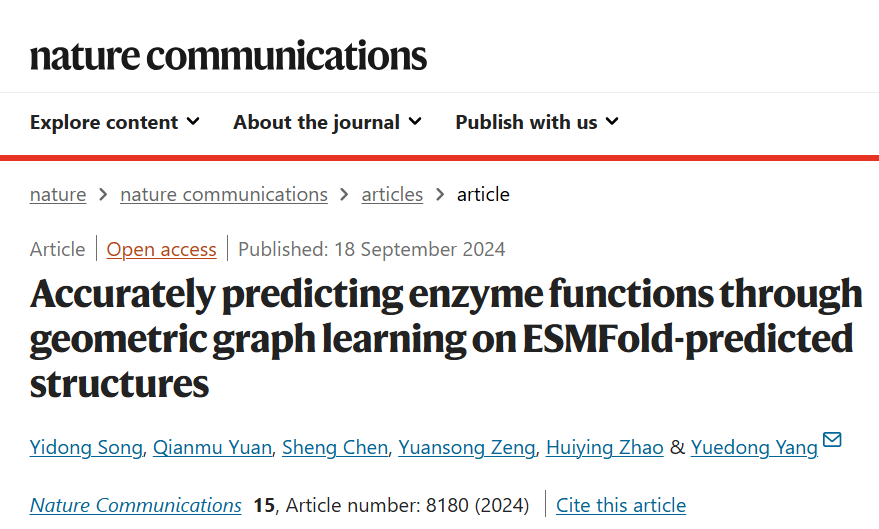Click the envelope icon beside Yuedong Yang
The image size is (879, 529).
pos(832,440)
